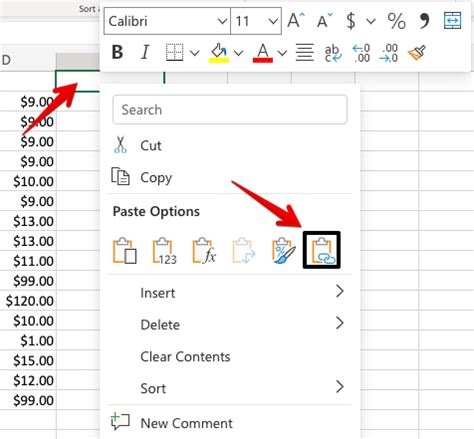Image resolution: width=474 pixels, height=439 pixels.
Task: Apply Percent Style format
Action: [x=396, y=21]
